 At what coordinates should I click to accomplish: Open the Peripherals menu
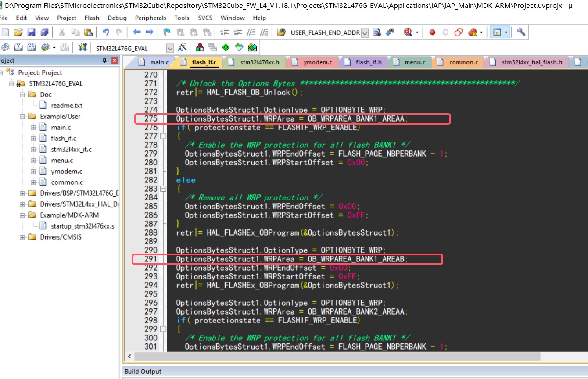151,18
